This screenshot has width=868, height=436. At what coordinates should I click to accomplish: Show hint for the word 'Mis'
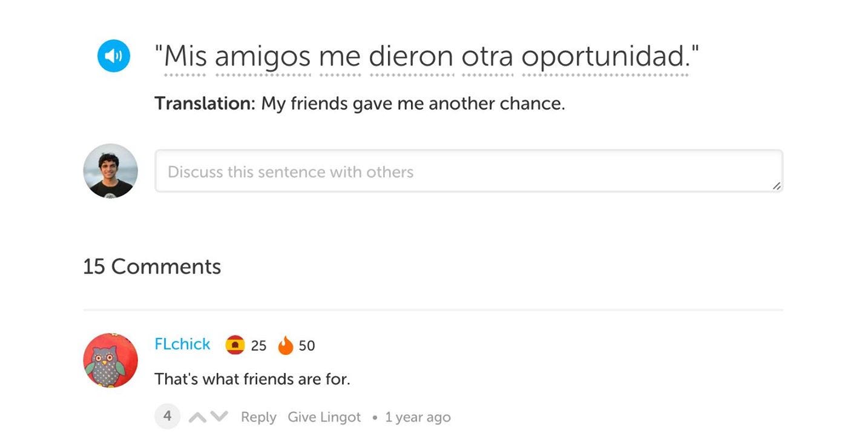(x=185, y=56)
